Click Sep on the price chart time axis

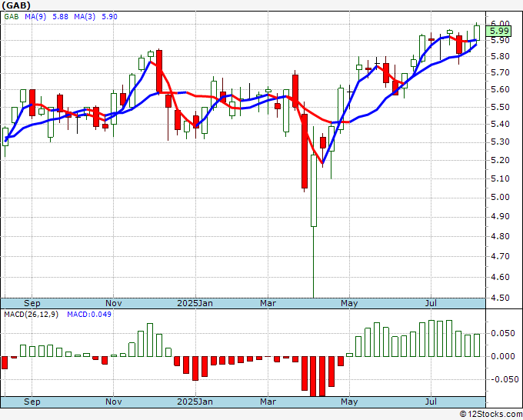click(x=32, y=303)
